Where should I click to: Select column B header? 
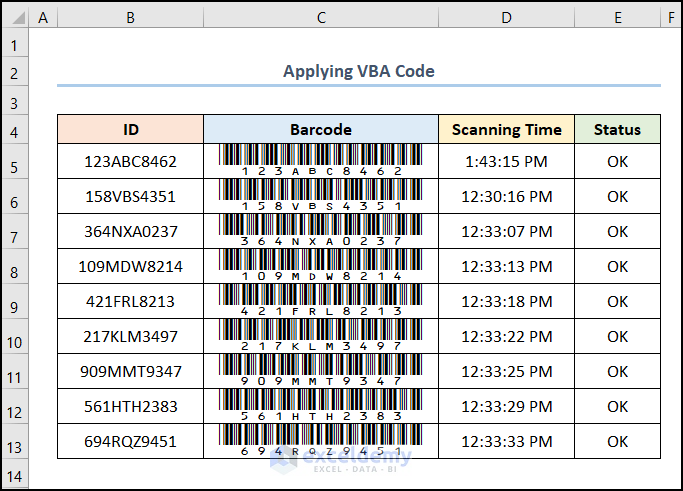130,18
